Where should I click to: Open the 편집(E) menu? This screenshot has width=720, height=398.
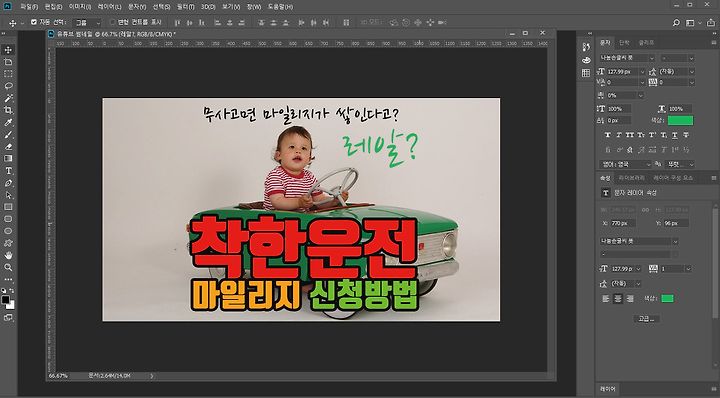coord(54,7)
